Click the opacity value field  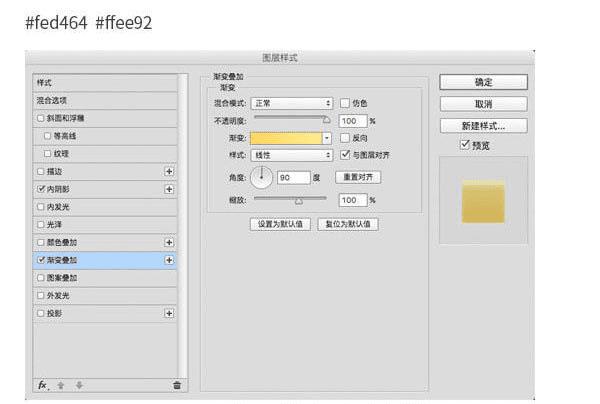pyautogui.click(x=353, y=121)
